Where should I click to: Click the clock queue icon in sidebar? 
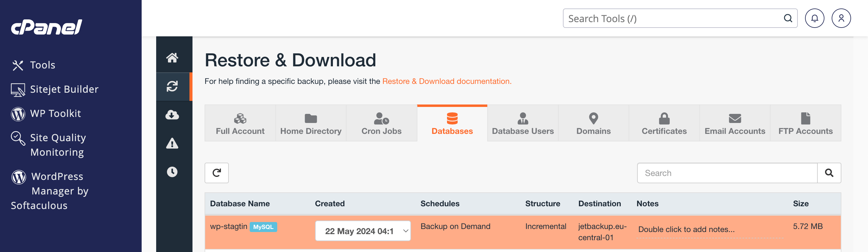(172, 172)
